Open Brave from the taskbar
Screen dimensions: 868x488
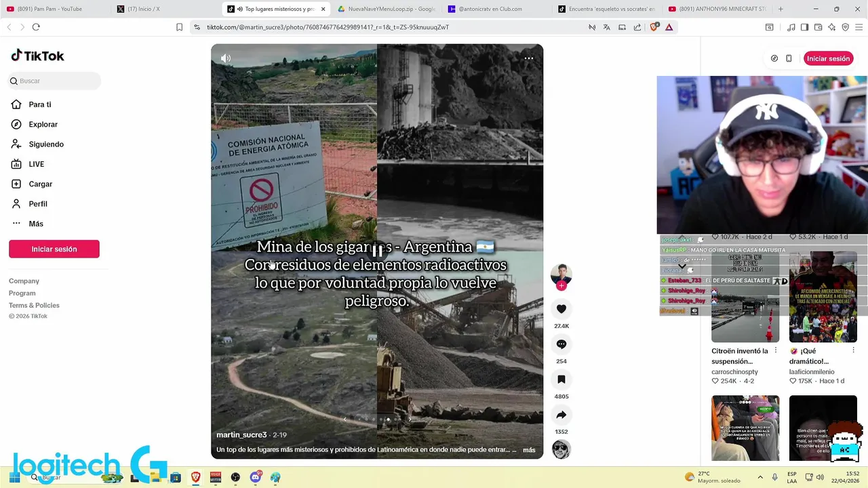pos(196,477)
